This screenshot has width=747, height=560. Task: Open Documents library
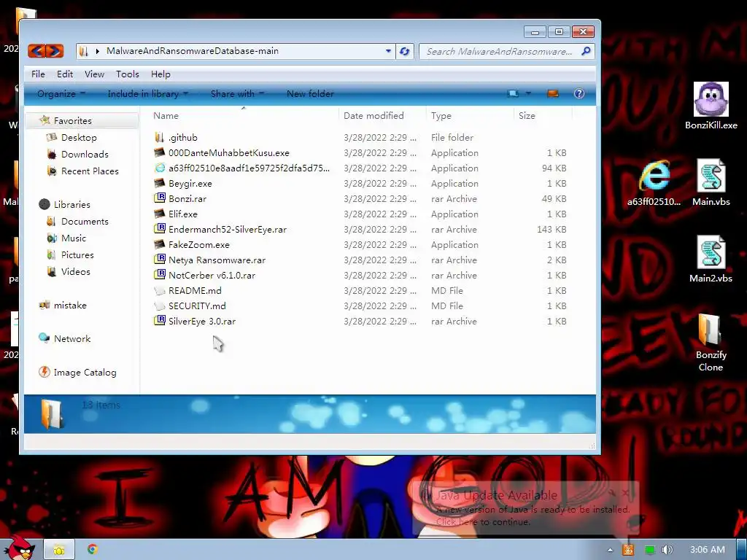point(85,222)
